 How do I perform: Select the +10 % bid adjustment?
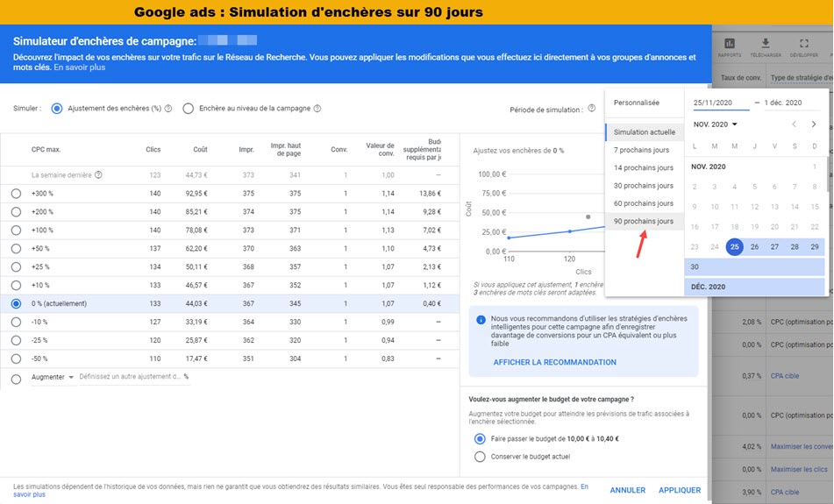tap(16, 286)
